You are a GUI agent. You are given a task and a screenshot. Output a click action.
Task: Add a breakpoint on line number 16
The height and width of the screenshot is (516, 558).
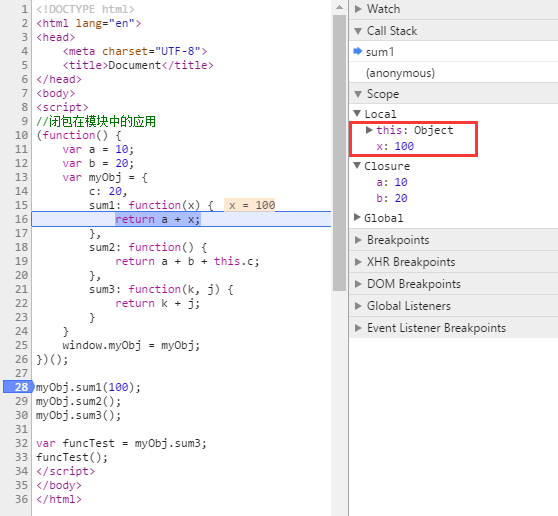tap(21, 219)
